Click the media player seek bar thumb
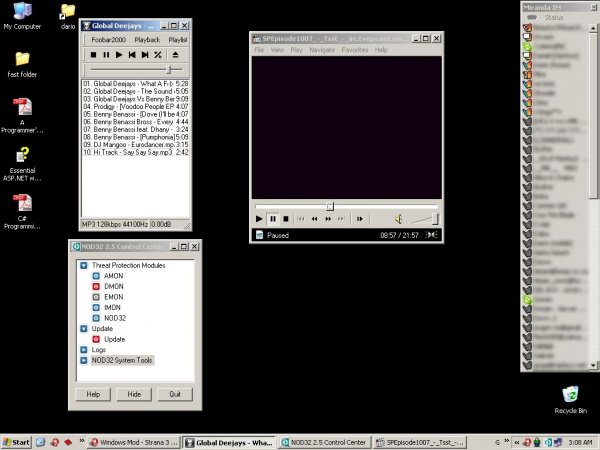Viewport: 600px width, 450px height. tap(330, 207)
